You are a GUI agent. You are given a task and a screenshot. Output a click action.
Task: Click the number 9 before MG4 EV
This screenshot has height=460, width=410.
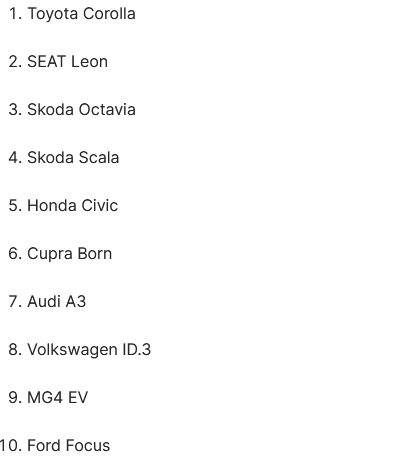[15, 398]
